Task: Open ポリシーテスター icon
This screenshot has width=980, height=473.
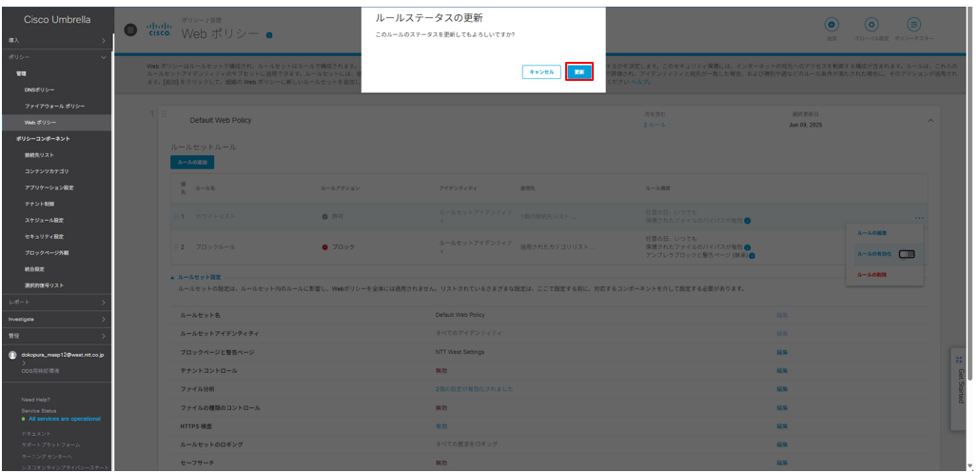Action: point(913,25)
